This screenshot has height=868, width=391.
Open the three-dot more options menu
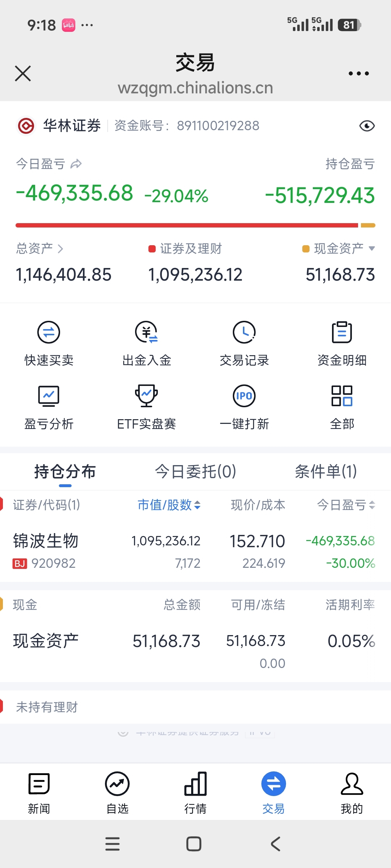[358, 73]
